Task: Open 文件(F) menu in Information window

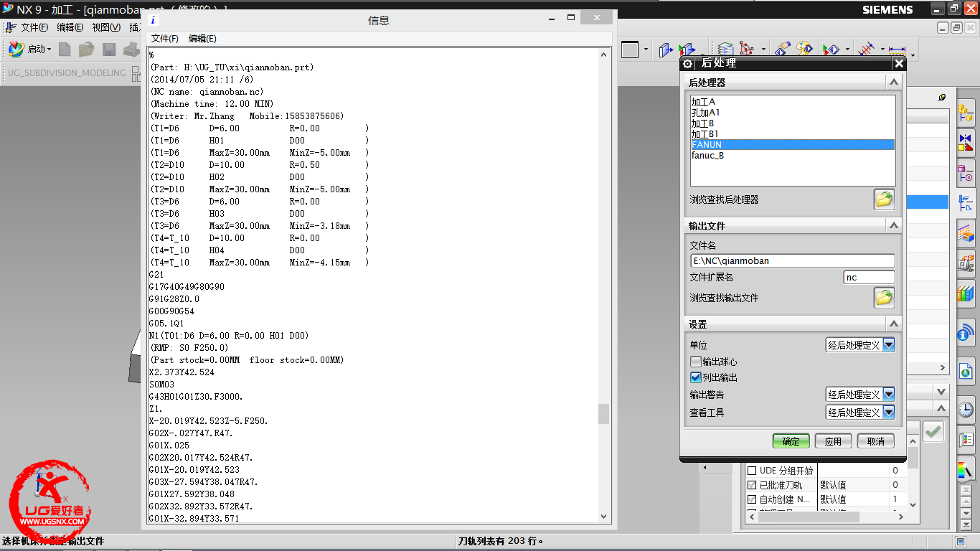Action: click(165, 38)
